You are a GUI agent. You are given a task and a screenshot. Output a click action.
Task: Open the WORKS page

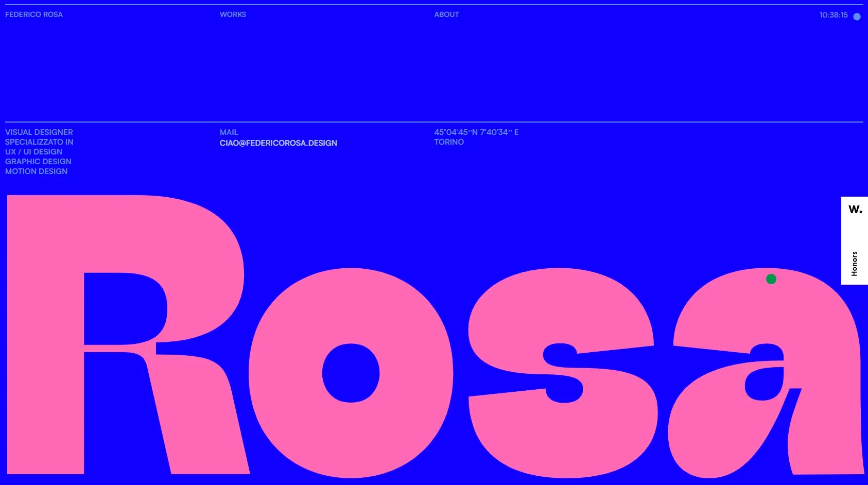click(x=233, y=14)
